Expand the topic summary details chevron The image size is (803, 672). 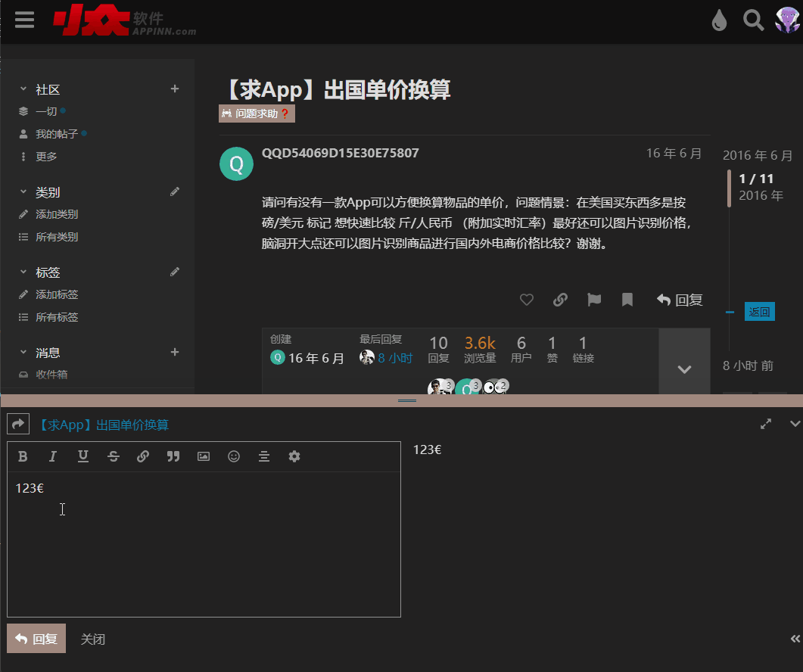pyautogui.click(x=684, y=369)
